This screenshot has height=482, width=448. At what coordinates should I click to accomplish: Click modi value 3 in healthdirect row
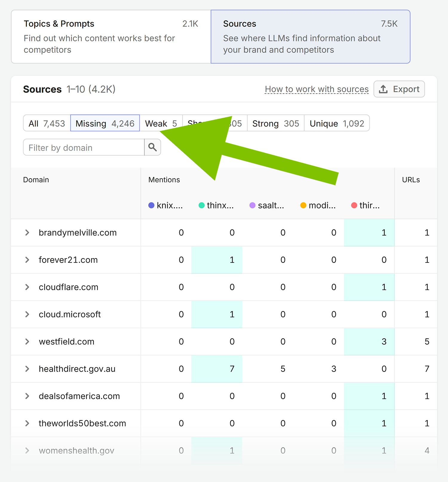[x=334, y=369]
